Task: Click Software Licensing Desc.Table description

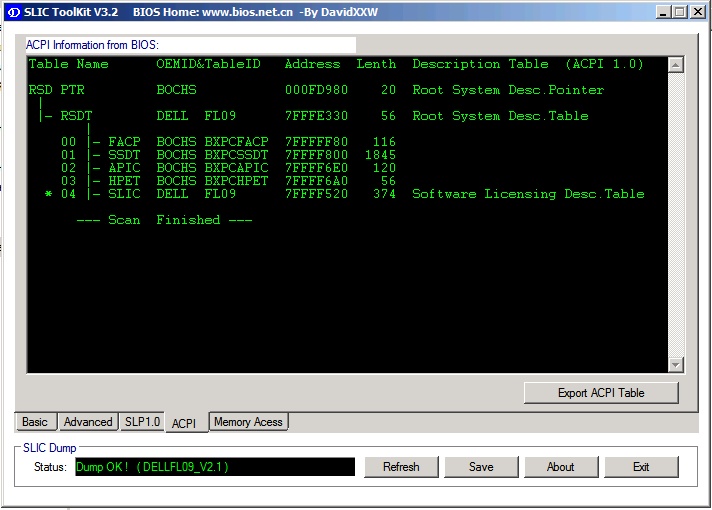Action: click(x=528, y=194)
